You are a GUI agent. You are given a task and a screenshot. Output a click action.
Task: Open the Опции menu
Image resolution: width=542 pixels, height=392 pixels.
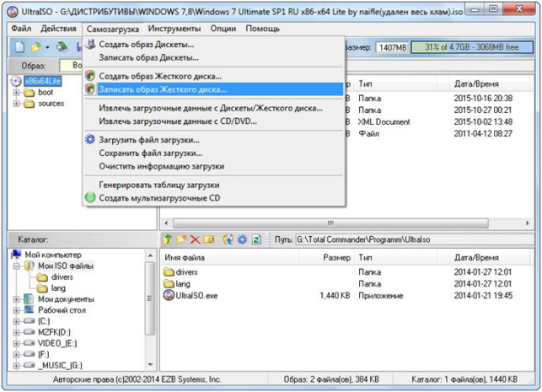coord(223,29)
